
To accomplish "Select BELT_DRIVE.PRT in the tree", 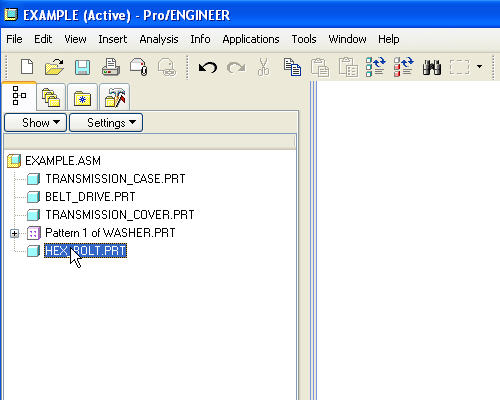I will pos(90,197).
